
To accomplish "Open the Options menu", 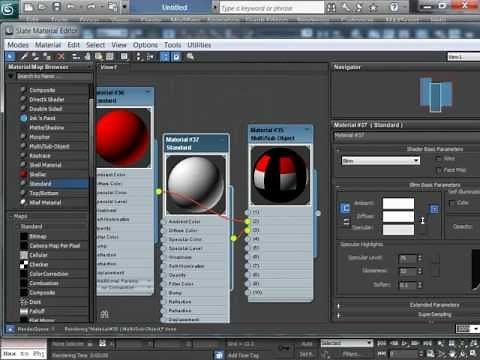I will (x=145, y=45).
